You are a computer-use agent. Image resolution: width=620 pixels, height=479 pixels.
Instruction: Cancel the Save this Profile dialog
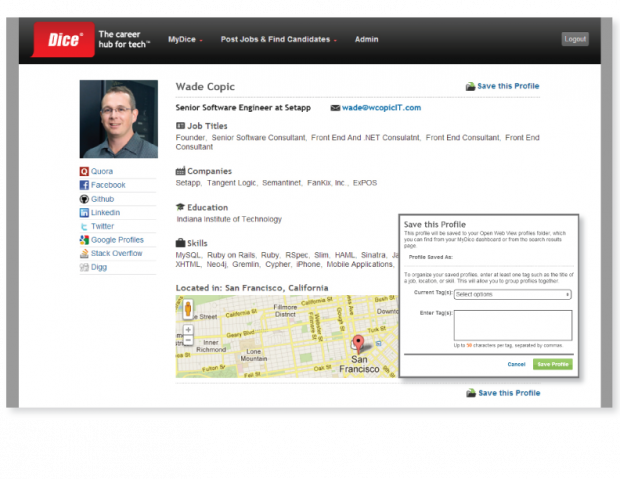click(516, 364)
